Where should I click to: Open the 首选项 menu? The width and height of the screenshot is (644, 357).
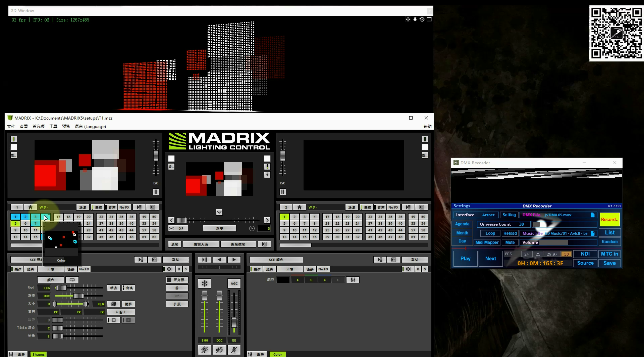tap(39, 127)
